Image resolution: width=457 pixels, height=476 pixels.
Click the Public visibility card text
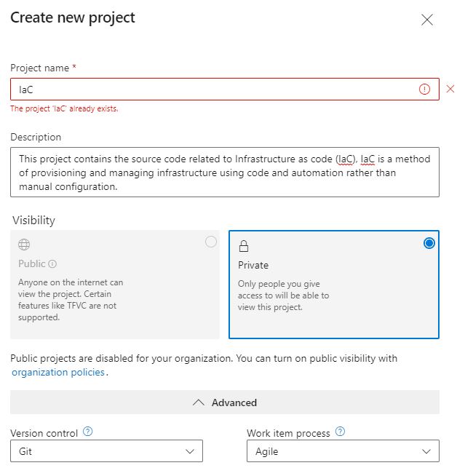71,300
